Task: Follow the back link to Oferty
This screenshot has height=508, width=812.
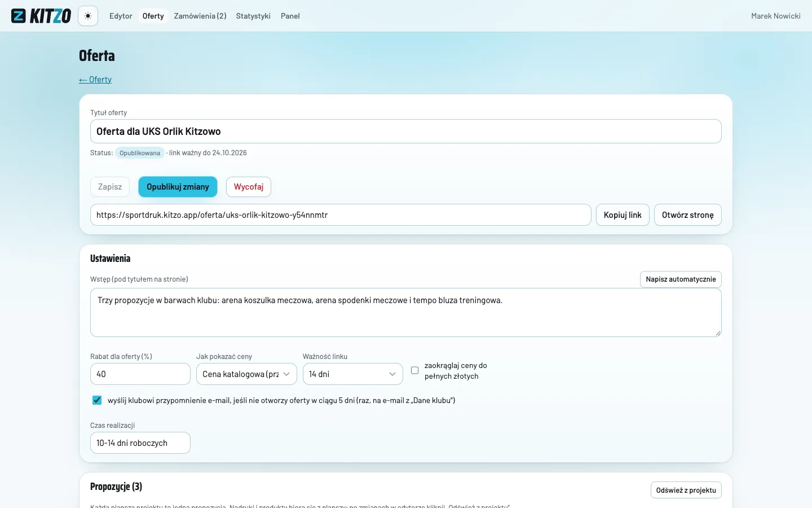Action: pos(95,80)
